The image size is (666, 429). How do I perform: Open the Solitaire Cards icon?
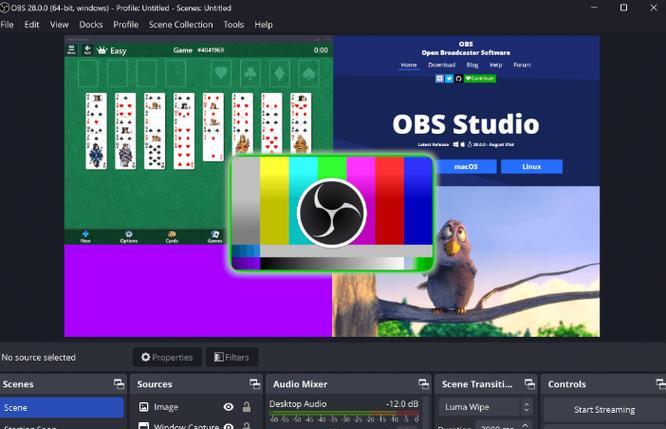(172, 237)
